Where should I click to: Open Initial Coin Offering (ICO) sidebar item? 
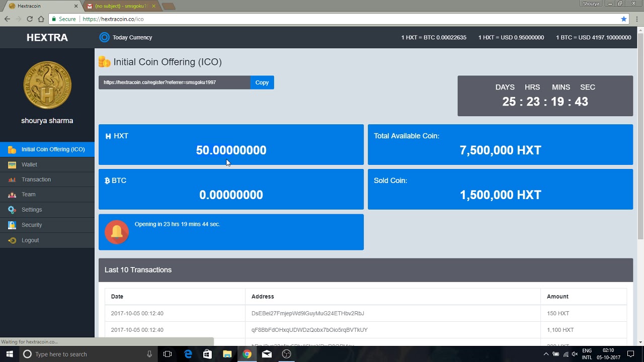pos(47,149)
